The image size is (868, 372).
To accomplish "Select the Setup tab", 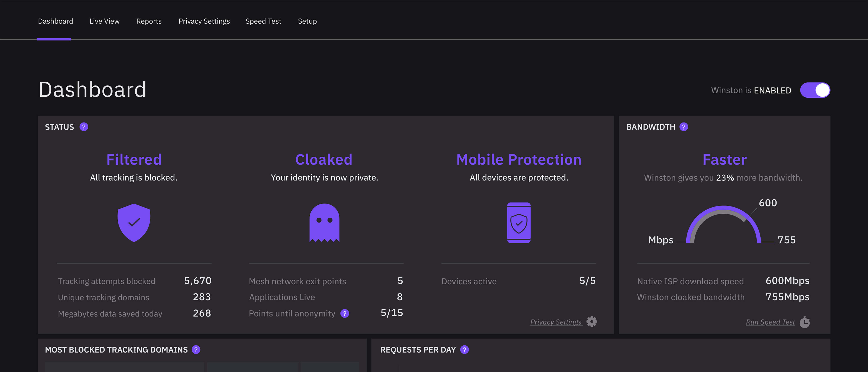I will pos(307,21).
